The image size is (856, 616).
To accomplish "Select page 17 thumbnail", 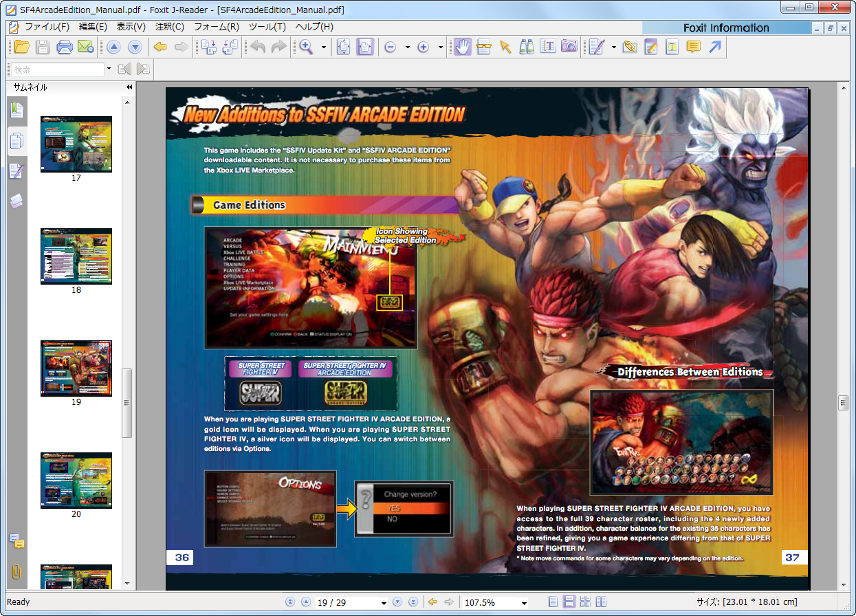I will click(76, 144).
